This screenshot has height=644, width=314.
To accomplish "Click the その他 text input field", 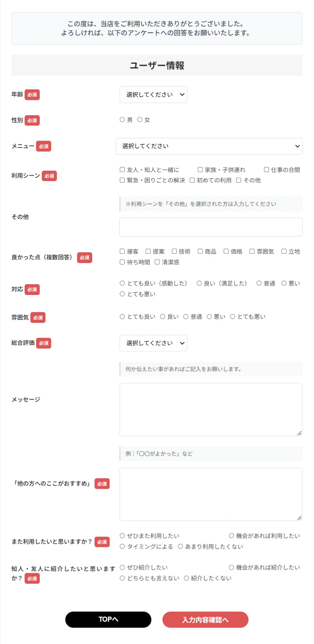I will (211, 227).
